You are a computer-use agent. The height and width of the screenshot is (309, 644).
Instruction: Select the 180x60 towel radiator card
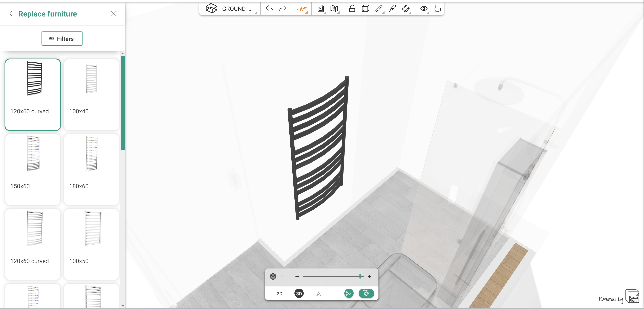coord(91,169)
